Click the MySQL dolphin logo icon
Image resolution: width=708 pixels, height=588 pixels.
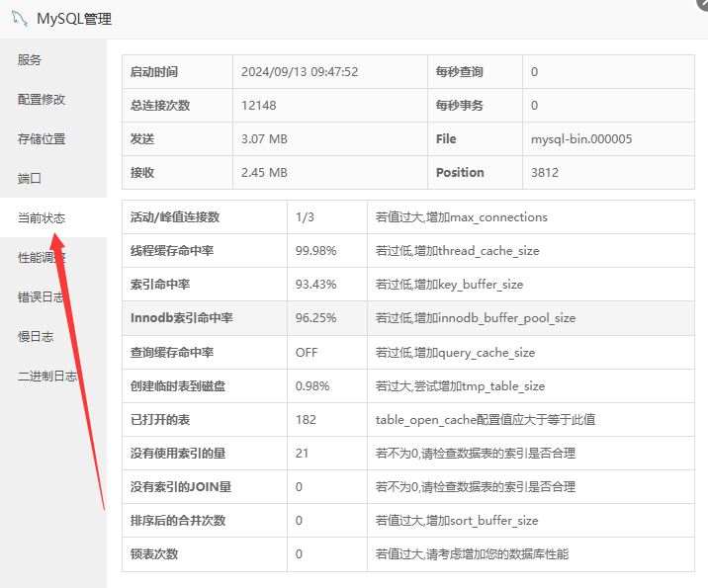coord(20,19)
